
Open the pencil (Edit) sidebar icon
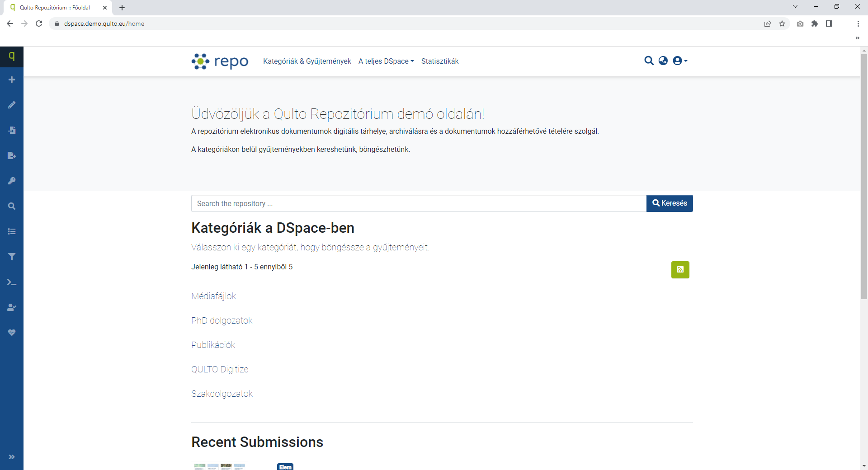(x=12, y=105)
